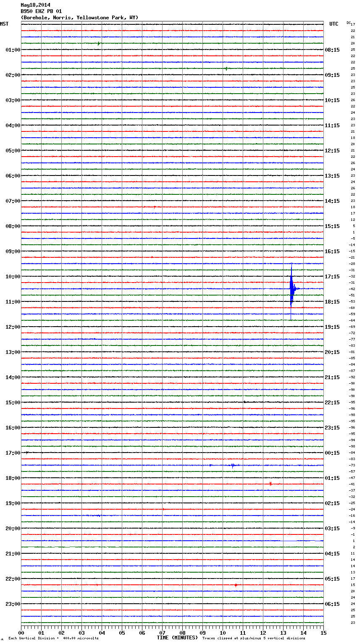The height and width of the screenshot is (644, 357).
Task: Click the 19:15 UTC time label
Action: tap(332, 327)
